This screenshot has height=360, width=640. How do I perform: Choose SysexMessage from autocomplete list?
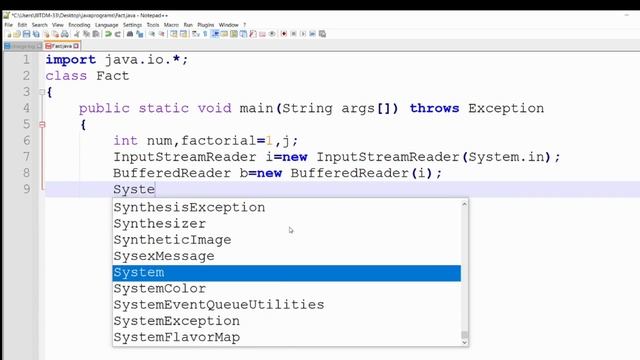(x=287, y=256)
